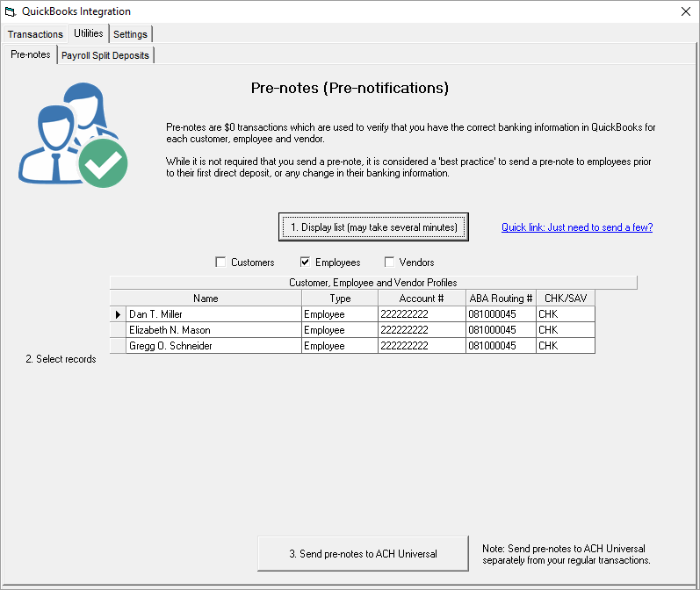The height and width of the screenshot is (590, 700).
Task: Select the row marker arrow beside Dan T. Miller
Action: pos(118,314)
